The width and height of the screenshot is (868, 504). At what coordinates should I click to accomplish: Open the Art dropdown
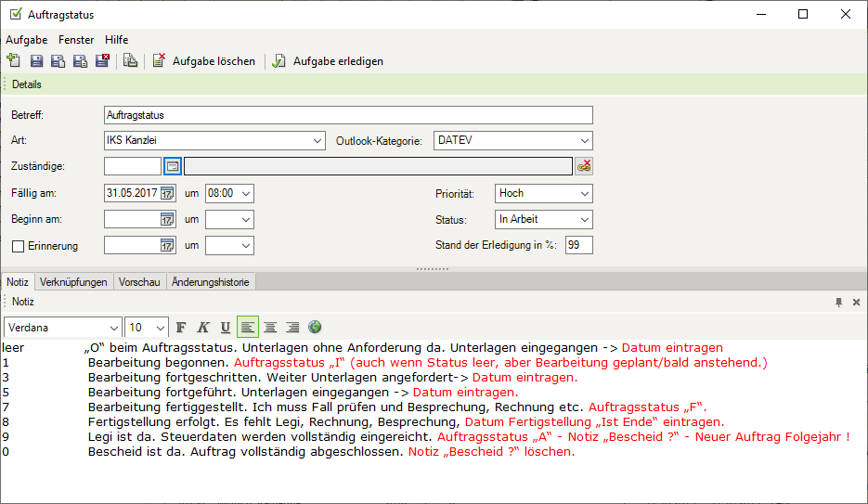[317, 141]
